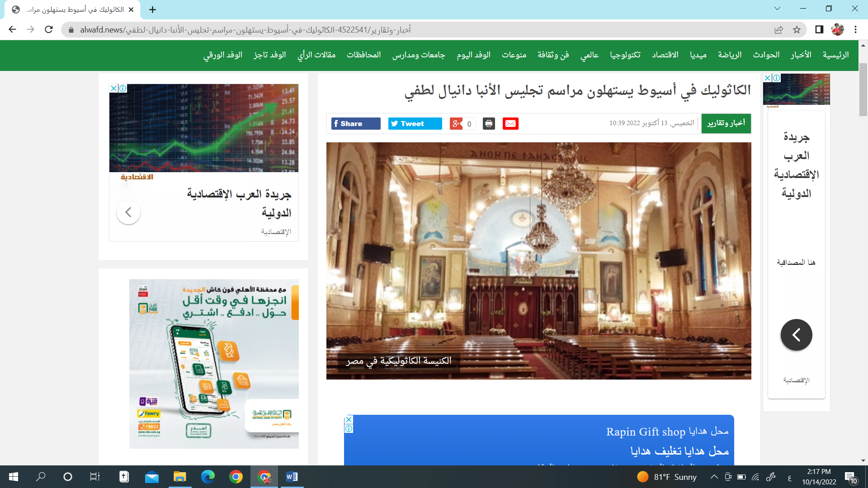Open the أخبار وتقارير category tag
Screen dimensions: 868x488
coord(726,123)
